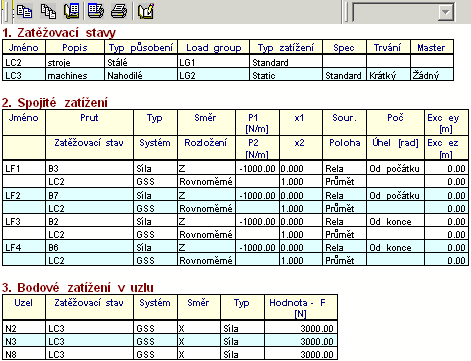Screen dimensions: 471x361
Task: Click the -1000.00 value in row LF3
Action: pyautogui.click(x=257, y=221)
